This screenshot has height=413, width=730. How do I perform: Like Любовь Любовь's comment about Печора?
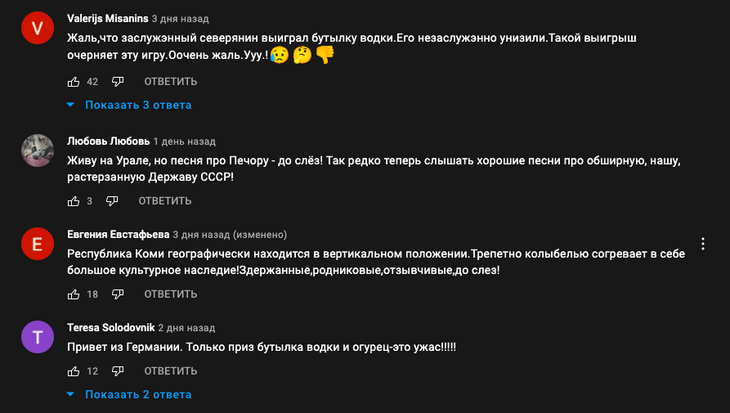73,201
